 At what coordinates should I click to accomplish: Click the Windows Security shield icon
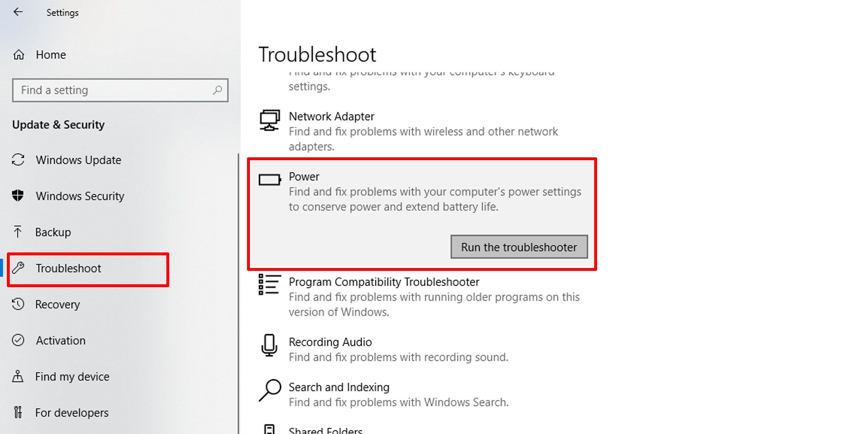click(x=18, y=196)
